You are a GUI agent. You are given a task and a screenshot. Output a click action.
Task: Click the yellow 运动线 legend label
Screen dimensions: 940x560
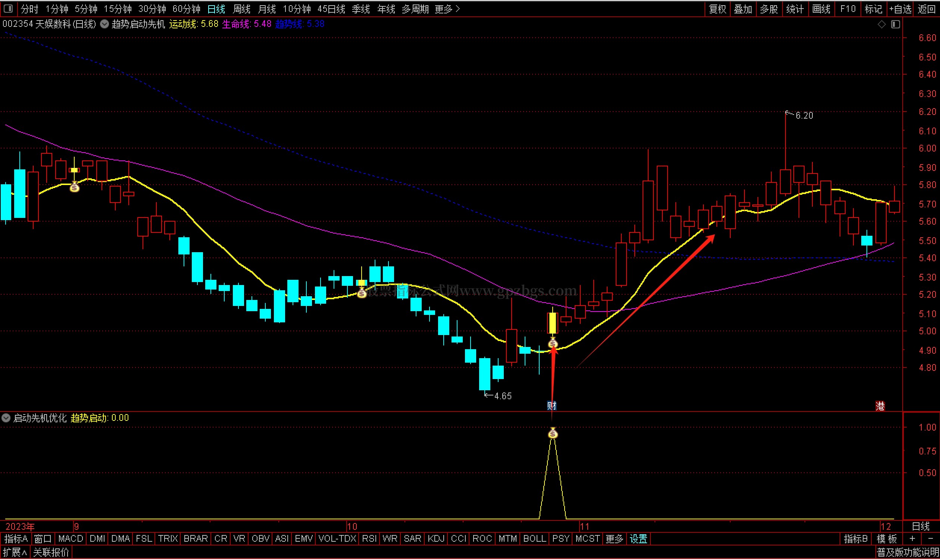tap(182, 24)
